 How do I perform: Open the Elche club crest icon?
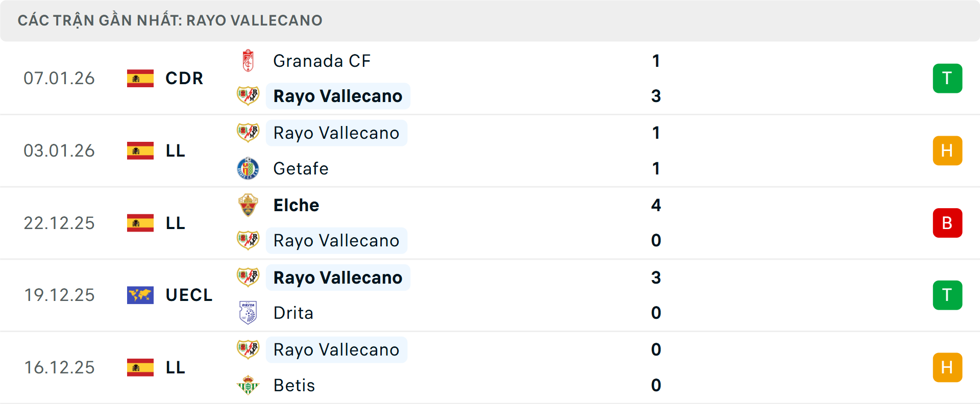(248, 205)
